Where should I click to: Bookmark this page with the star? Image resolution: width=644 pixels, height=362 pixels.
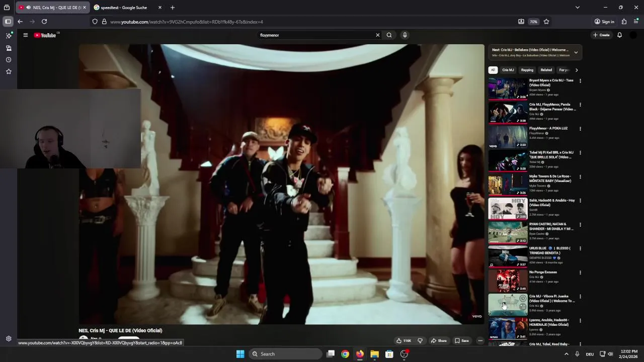[x=546, y=22]
